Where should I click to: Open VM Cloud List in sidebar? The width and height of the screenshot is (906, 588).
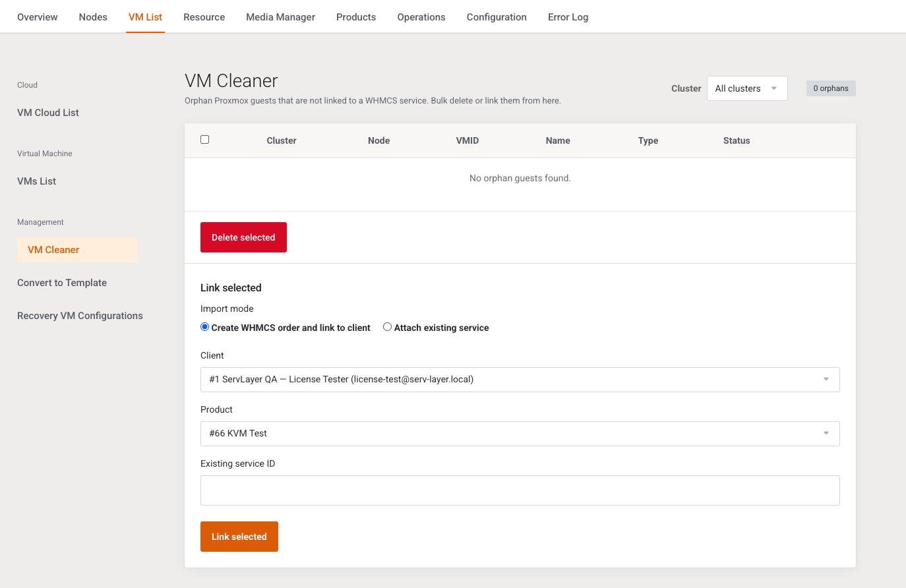tap(48, 113)
